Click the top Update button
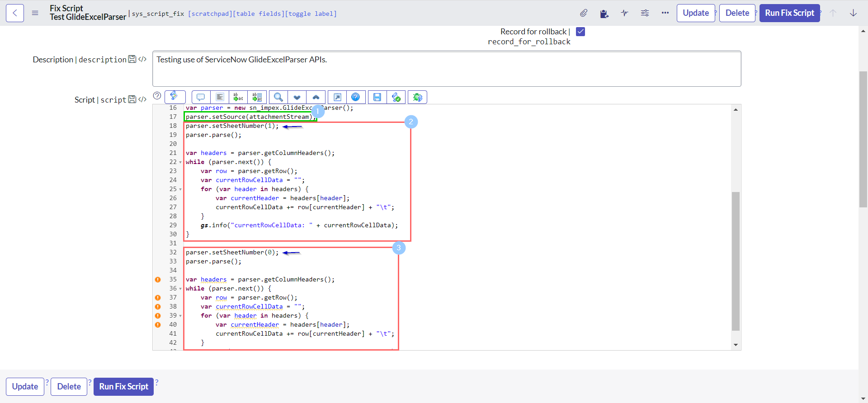This screenshot has width=868, height=403. (x=696, y=13)
